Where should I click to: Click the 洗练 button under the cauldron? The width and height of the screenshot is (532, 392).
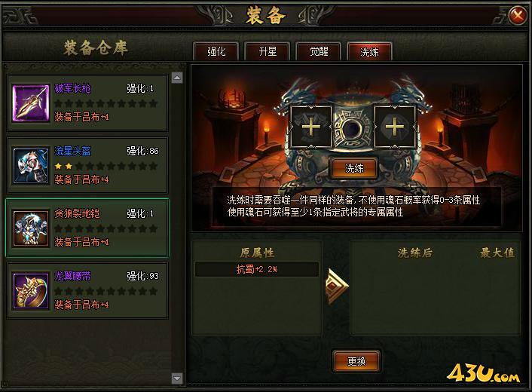point(354,168)
